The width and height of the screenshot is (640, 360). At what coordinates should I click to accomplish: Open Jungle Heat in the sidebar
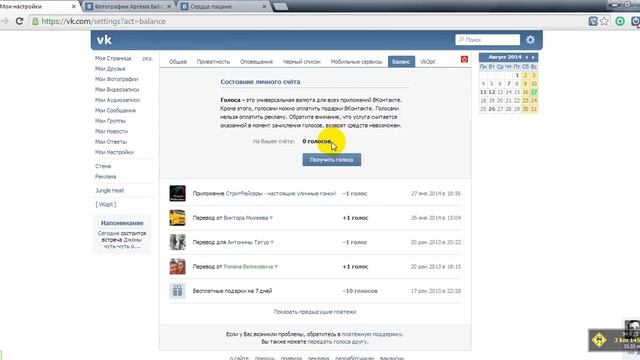(x=109, y=191)
